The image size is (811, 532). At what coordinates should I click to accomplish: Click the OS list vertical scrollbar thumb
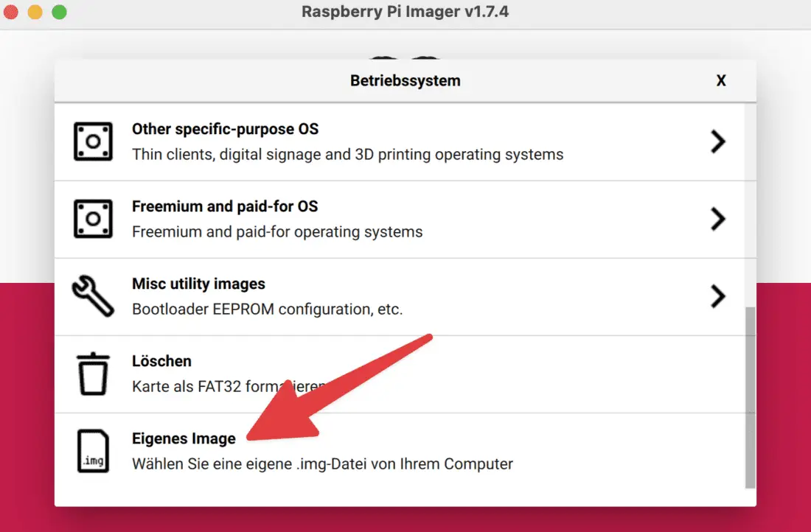pyautogui.click(x=750, y=398)
